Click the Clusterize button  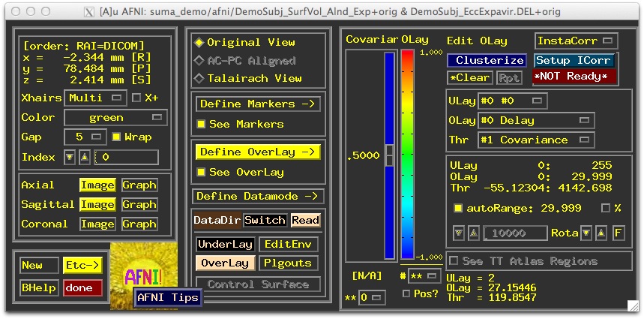click(x=487, y=61)
